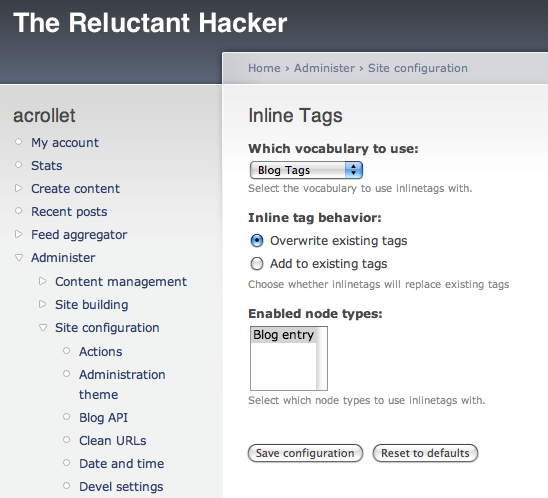
Task: Expand the Site building arrow
Action: click(43, 304)
